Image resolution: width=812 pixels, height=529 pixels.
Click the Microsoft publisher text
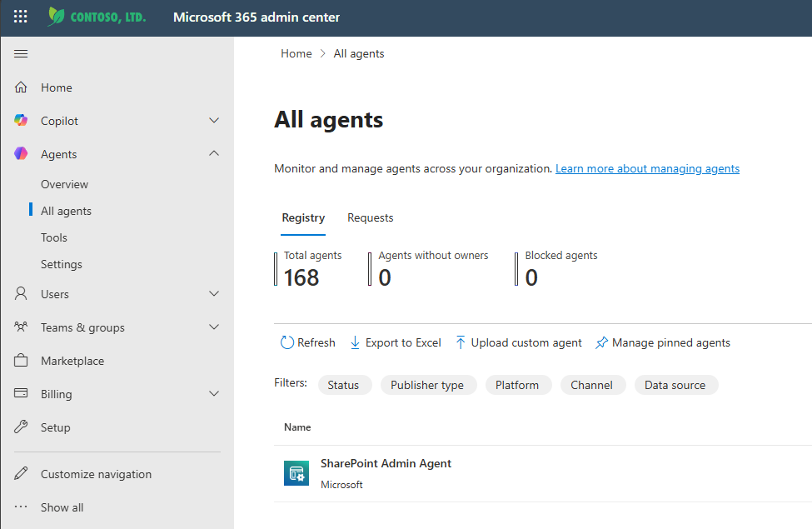[341, 485]
